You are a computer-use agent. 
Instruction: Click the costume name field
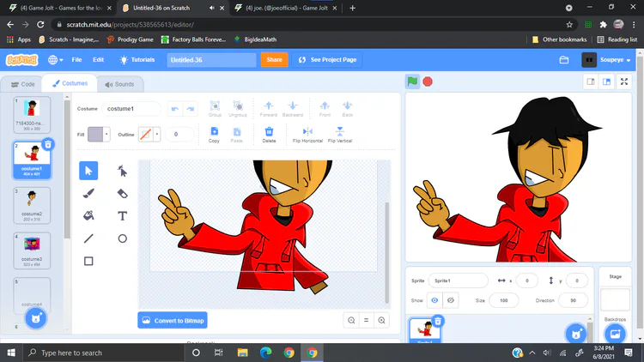(x=131, y=109)
